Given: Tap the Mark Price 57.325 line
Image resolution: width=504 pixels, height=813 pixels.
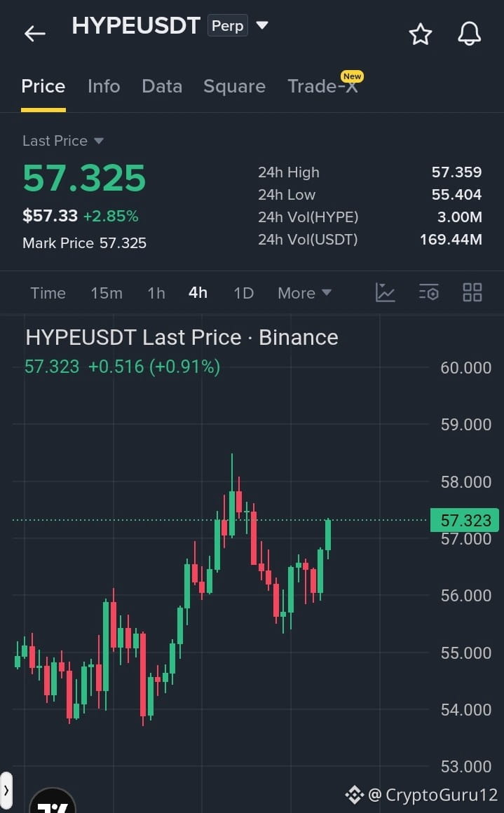Looking at the screenshot, I should tap(85, 243).
